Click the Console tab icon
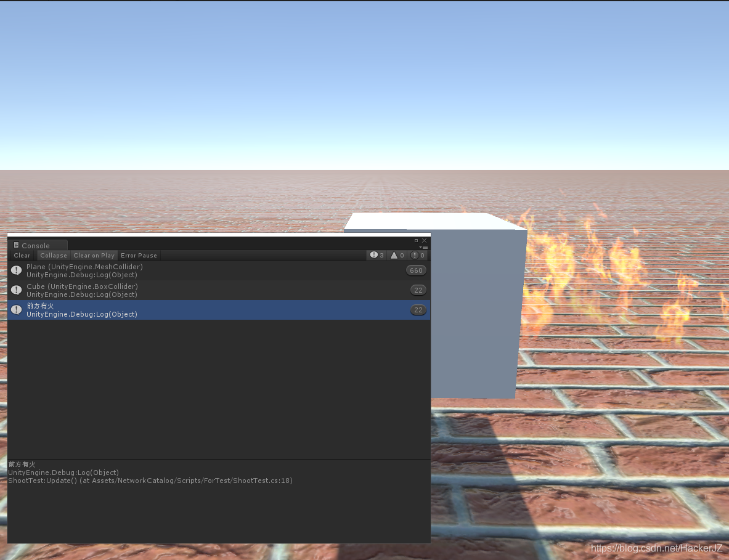 [16, 245]
